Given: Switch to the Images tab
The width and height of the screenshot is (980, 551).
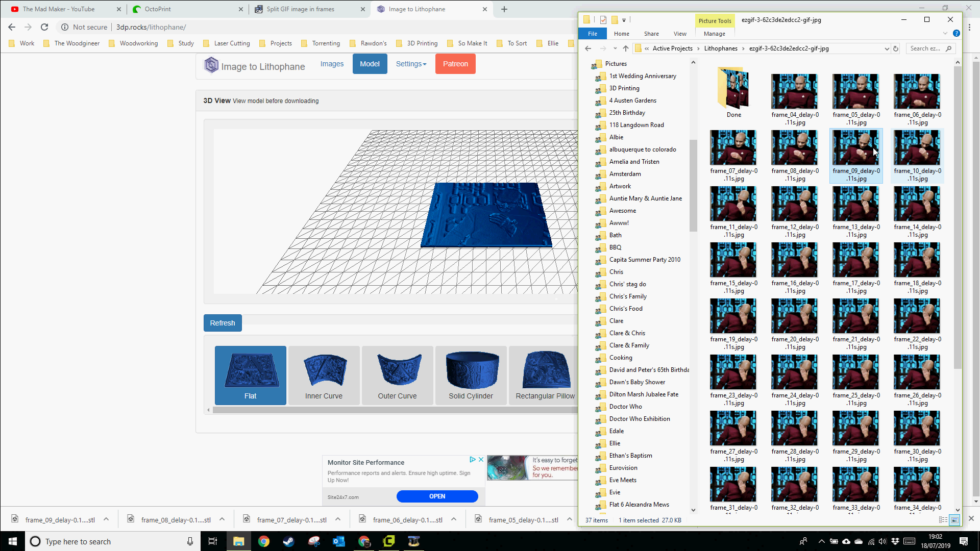Looking at the screenshot, I should [x=331, y=63].
